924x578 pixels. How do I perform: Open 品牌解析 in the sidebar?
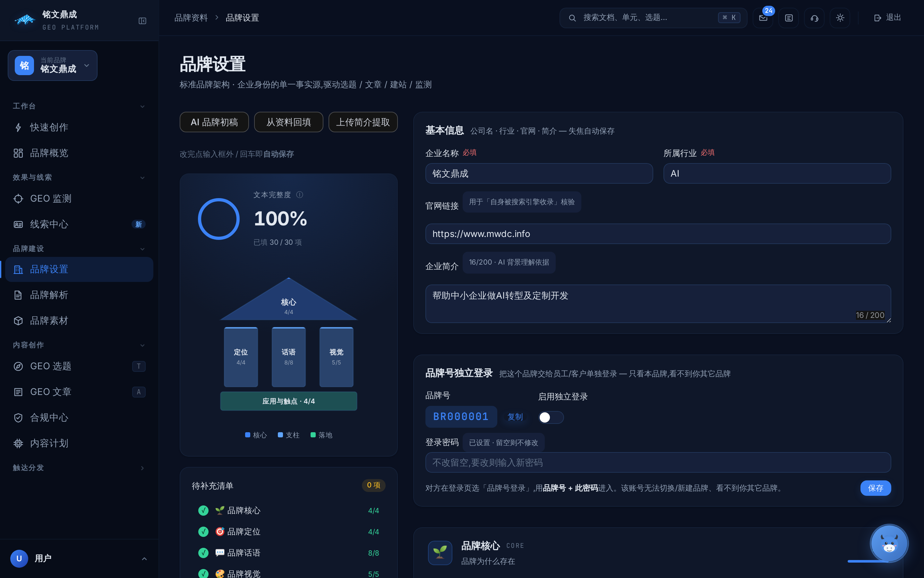pyautogui.click(x=79, y=295)
